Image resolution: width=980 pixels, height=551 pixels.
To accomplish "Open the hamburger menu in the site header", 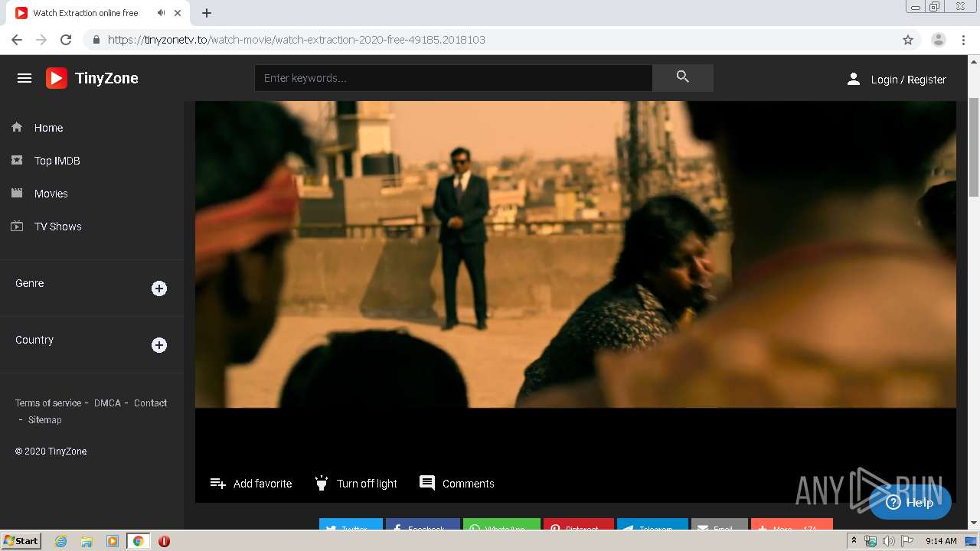I will coord(24,78).
